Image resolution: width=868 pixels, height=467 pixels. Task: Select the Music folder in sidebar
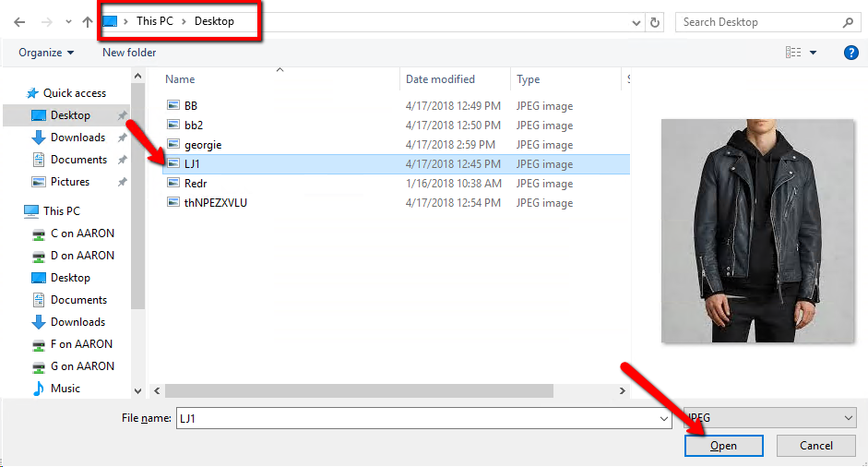tap(65, 389)
